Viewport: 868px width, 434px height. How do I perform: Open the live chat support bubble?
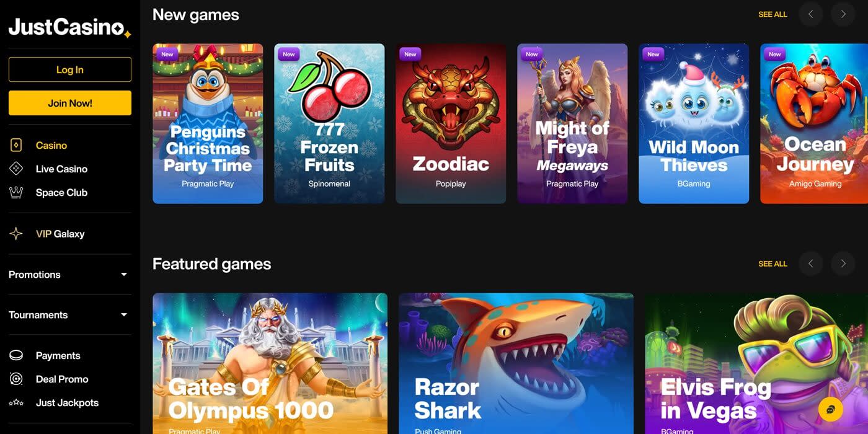click(831, 409)
